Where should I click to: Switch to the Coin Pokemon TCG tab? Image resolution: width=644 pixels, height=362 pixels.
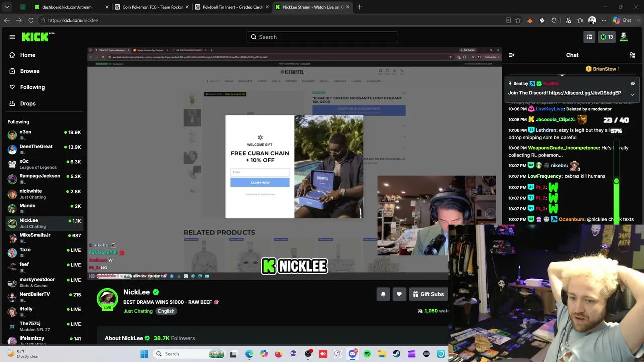[151, 7]
